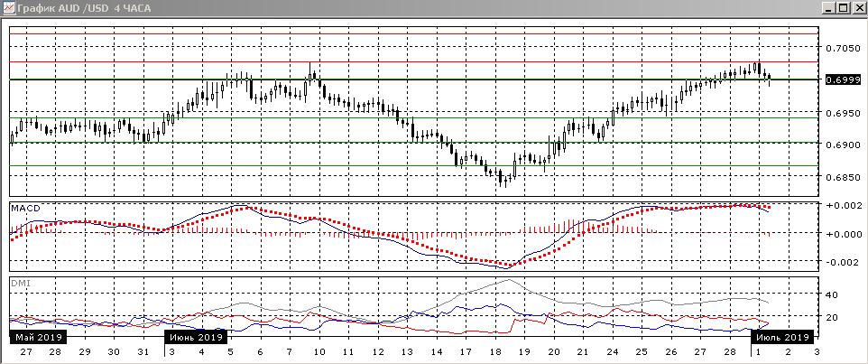Click the DMI scale value 40
The width and height of the screenshot is (868, 364).
pyautogui.click(x=832, y=294)
